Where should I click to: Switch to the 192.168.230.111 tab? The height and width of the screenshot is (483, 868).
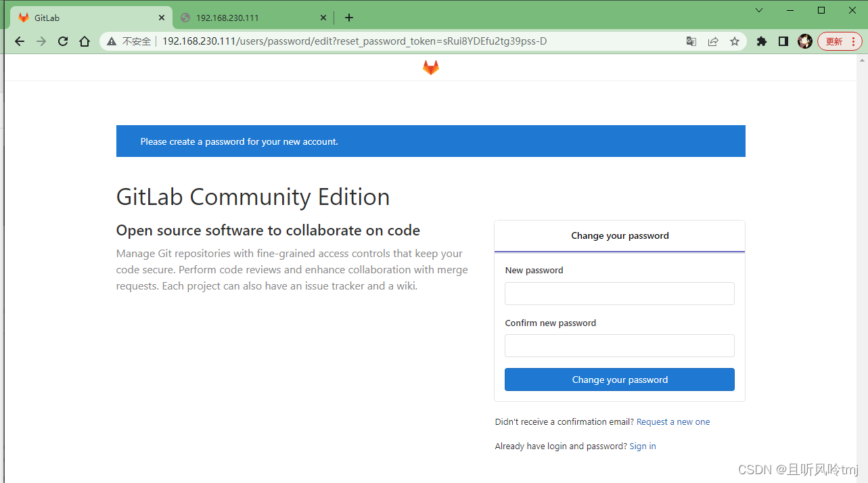(254, 18)
